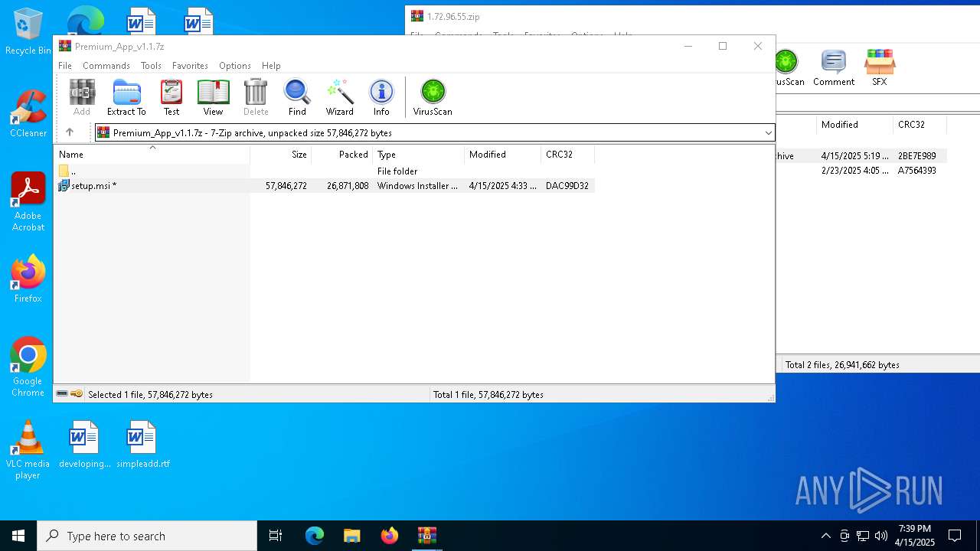Sort by Type column header

tap(419, 154)
